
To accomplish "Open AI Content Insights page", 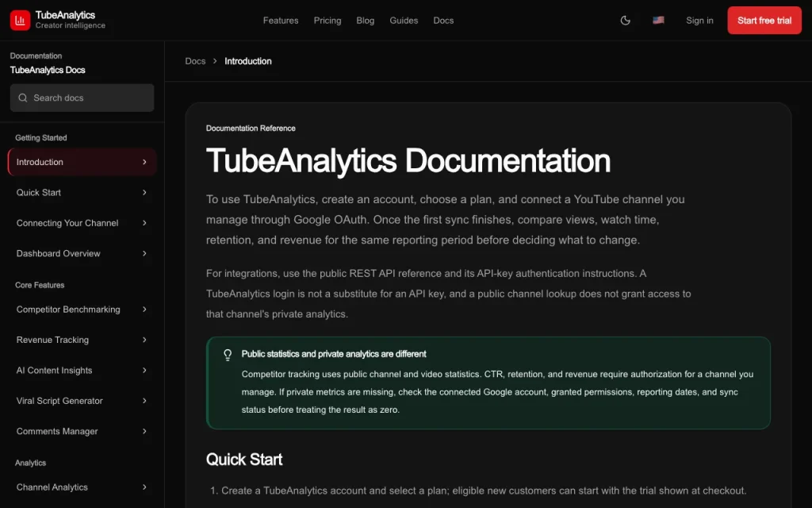I will [82, 371].
